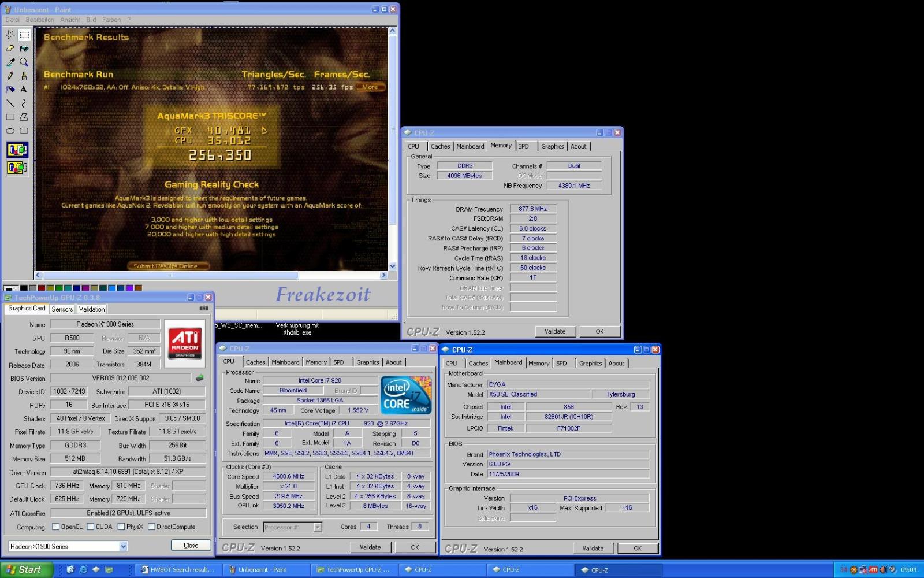
Task: Choose the Fill With Color bucket tool
Action: point(24,49)
